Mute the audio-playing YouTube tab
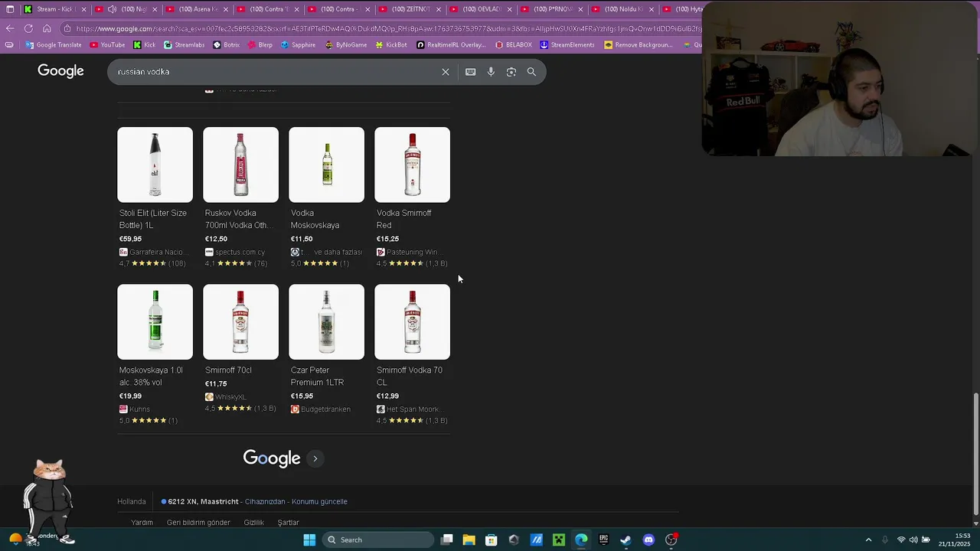Screen dimensions: 980x551 tap(112, 9)
